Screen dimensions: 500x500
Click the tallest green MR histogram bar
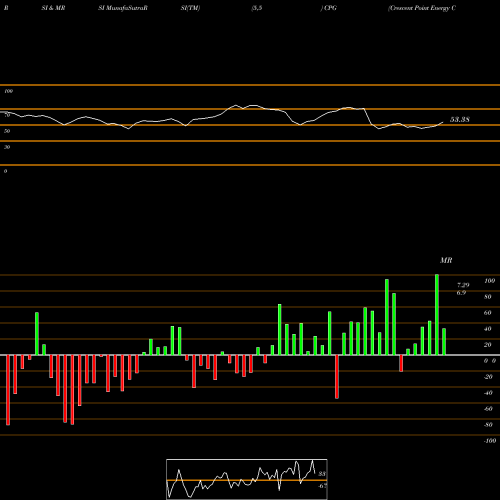pos(437,314)
